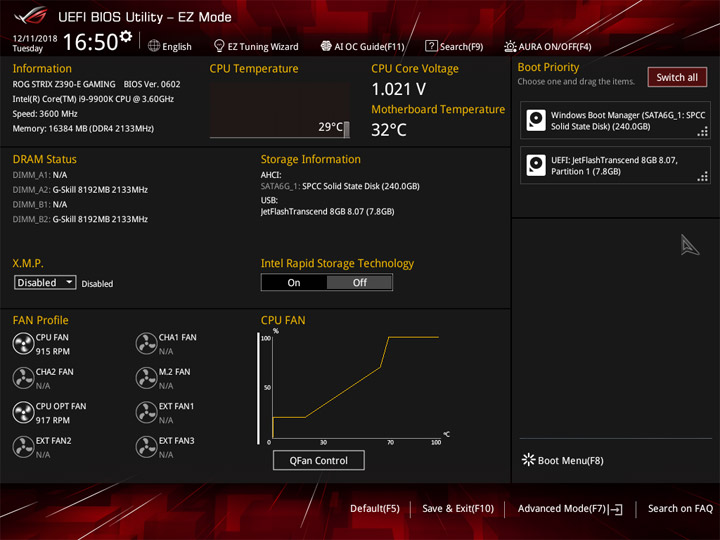720x540 pixels.
Task: Click the Speed: 3600 MHz line
Action: pos(45,114)
